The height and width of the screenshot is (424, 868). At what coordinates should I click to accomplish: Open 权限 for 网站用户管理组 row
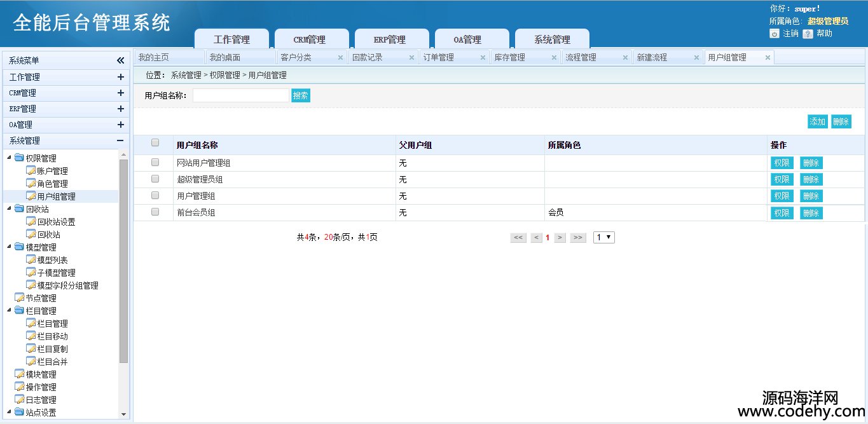782,163
